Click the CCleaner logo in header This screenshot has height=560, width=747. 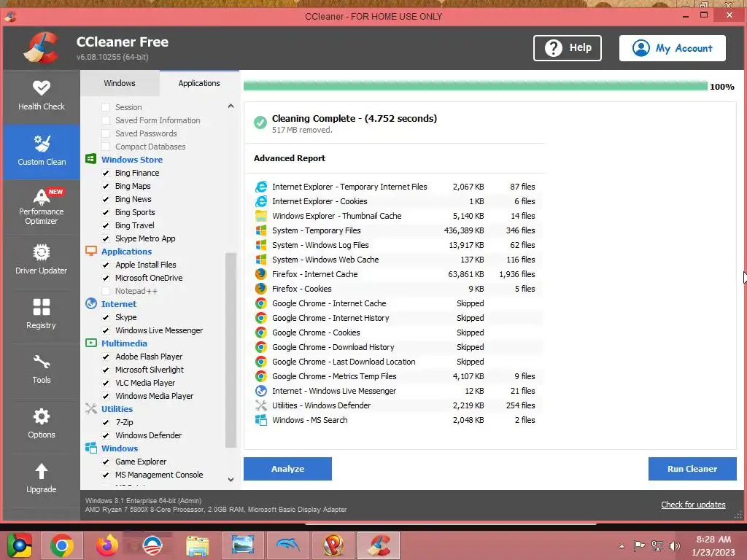[41, 47]
